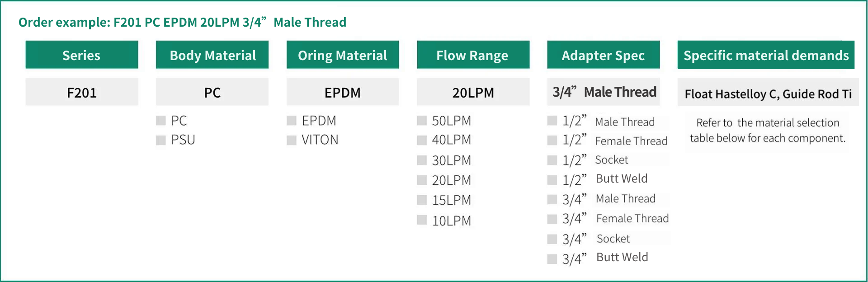The image size is (868, 282).
Task: Check the 1/2" Female Thread option
Action: click(x=552, y=141)
